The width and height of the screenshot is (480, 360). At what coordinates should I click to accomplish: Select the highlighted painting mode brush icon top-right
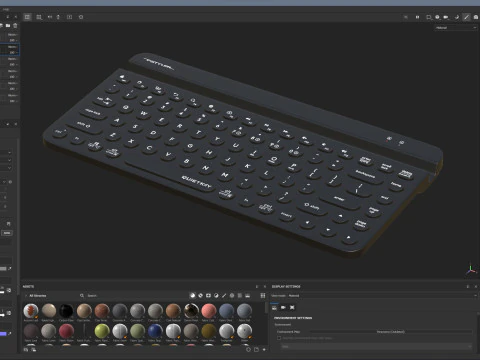(466, 17)
